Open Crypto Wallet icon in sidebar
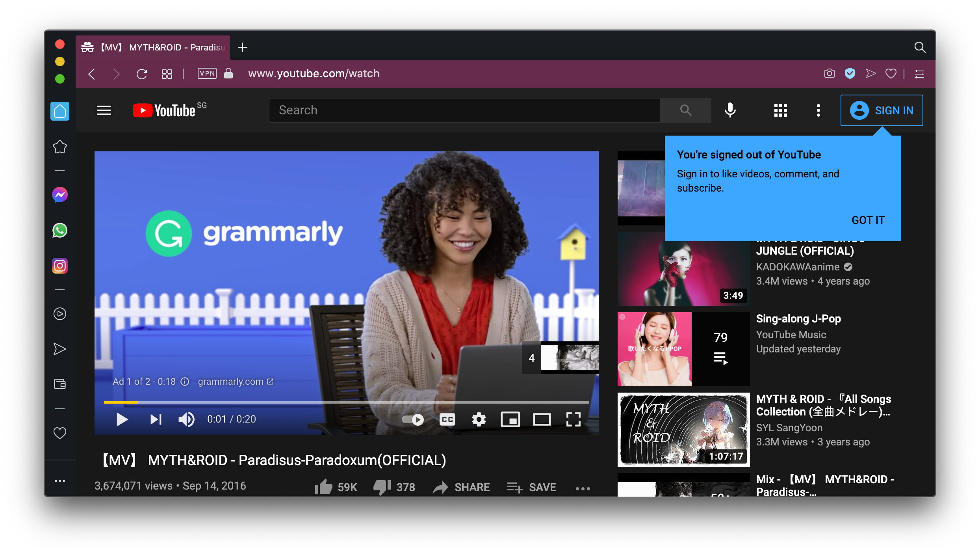 60,384
